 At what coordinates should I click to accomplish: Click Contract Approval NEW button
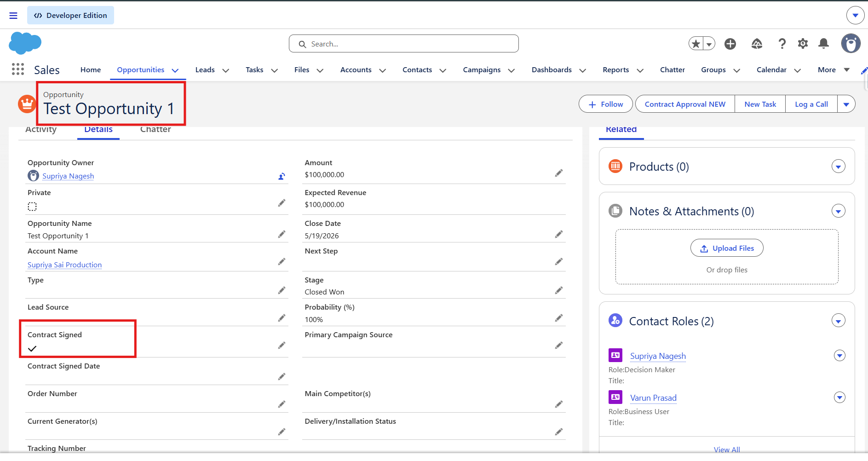(x=685, y=104)
